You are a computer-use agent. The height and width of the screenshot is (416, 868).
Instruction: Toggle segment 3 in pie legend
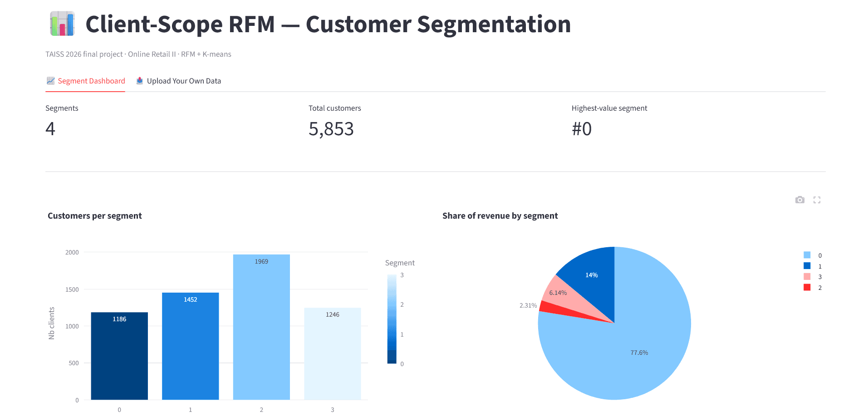(813, 277)
